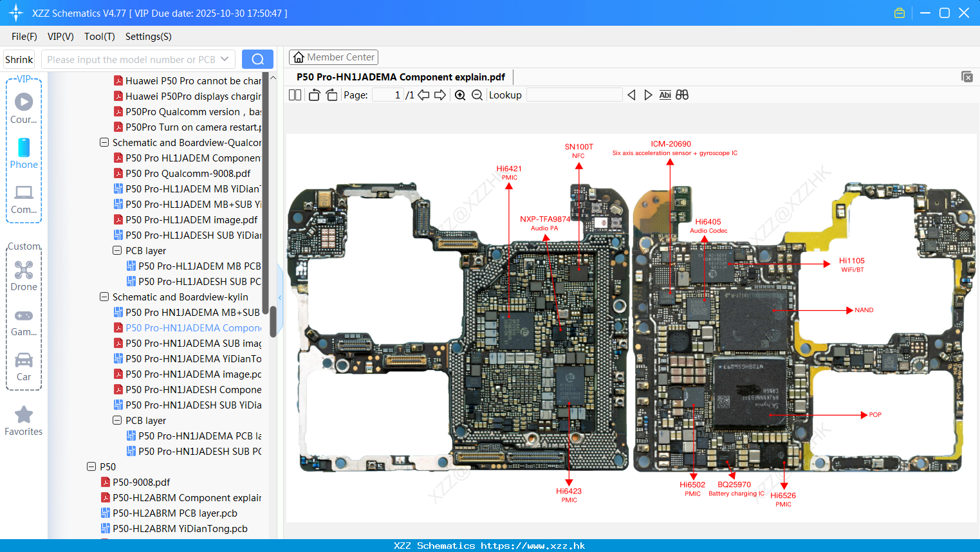980x552 pixels.
Task: Select the Phone category
Action: 24,154
